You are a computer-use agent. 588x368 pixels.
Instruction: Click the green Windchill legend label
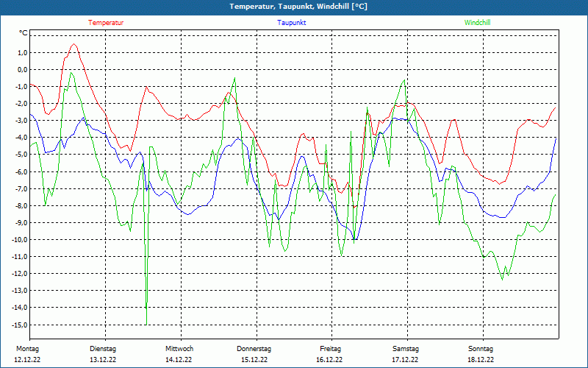tap(477, 23)
